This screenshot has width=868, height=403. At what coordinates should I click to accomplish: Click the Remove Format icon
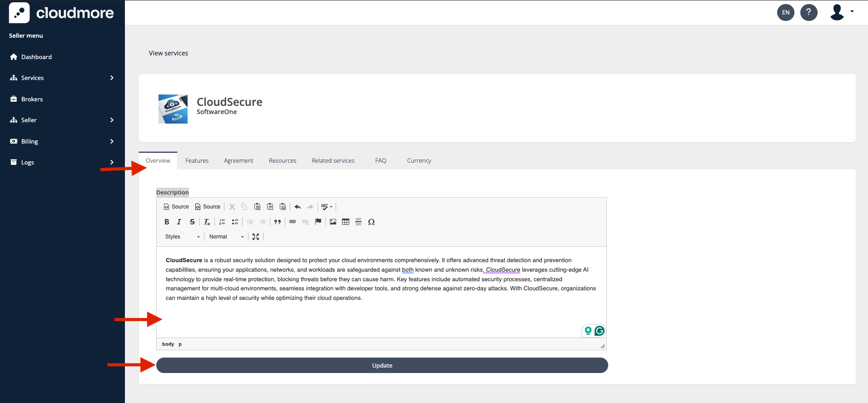click(207, 222)
